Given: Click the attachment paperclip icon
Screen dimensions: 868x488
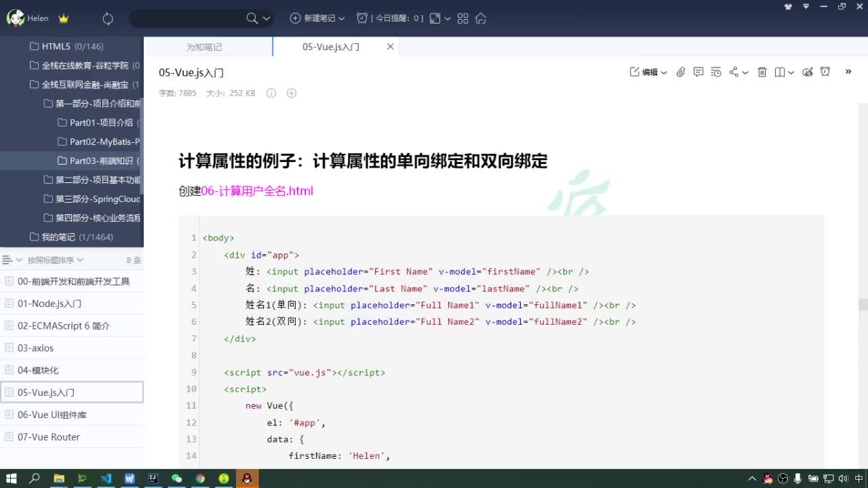Looking at the screenshot, I should pos(681,72).
